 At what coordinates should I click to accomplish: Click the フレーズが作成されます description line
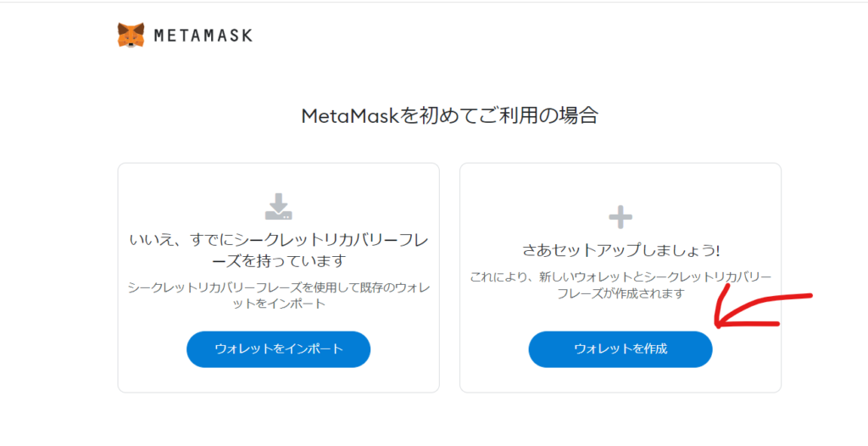tap(620, 293)
